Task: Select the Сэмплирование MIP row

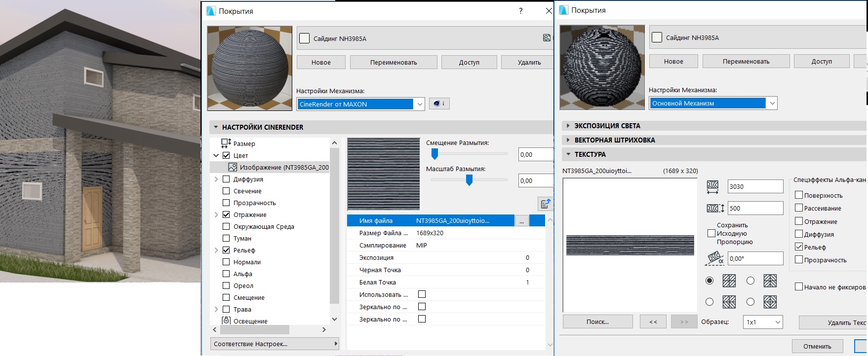Action: [x=446, y=245]
